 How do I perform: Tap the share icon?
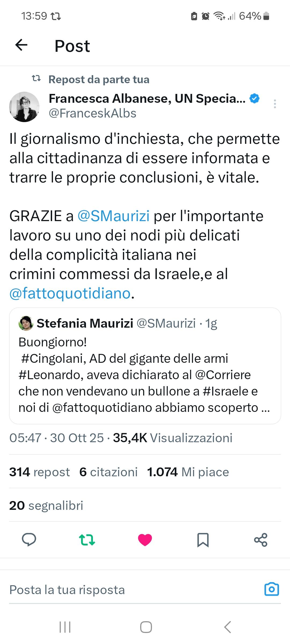tap(261, 540)
